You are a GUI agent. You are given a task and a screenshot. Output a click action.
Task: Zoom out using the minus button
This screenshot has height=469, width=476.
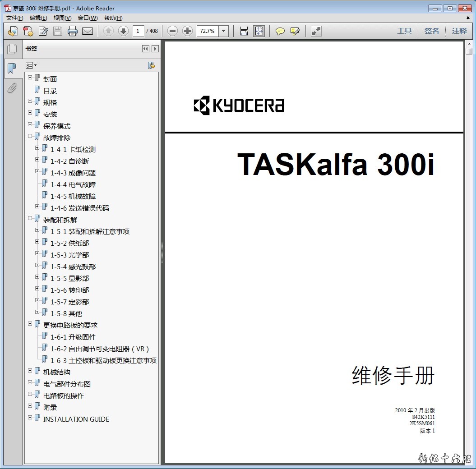(172, 31)
